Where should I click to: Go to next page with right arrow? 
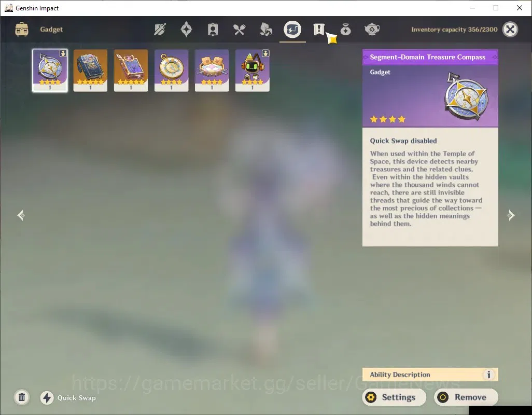click(x=511, y=215)
